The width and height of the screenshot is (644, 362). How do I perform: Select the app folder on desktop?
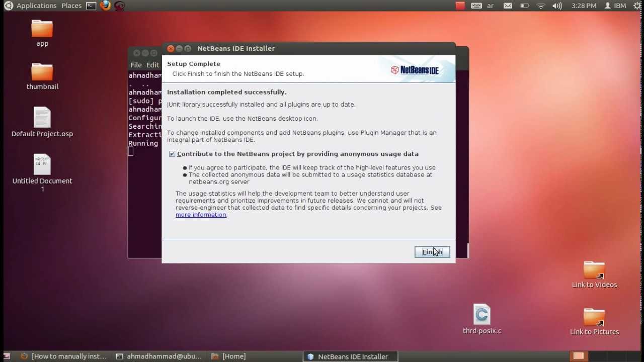pos(42,33)
